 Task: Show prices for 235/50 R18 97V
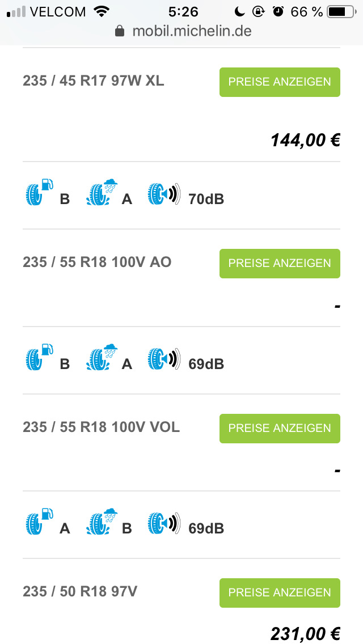tap(280, 592)
